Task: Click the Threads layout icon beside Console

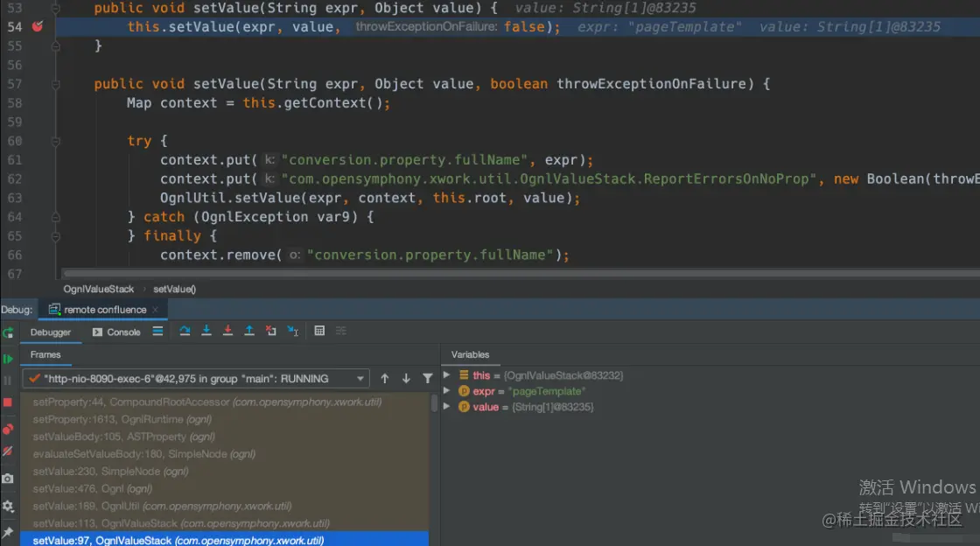Action: coord(157,331)
